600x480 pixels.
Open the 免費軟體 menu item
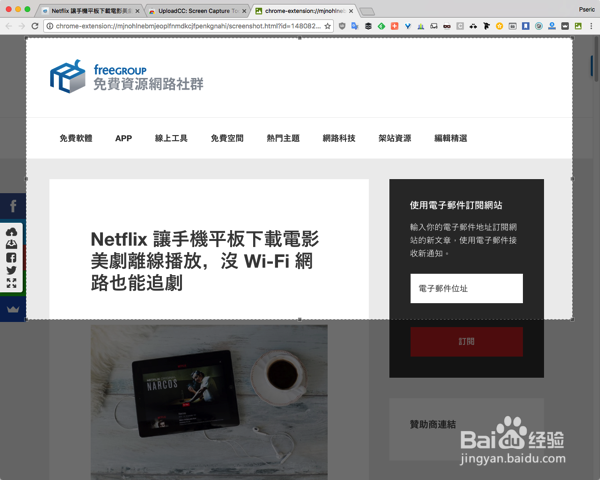(x=76, y=138)
